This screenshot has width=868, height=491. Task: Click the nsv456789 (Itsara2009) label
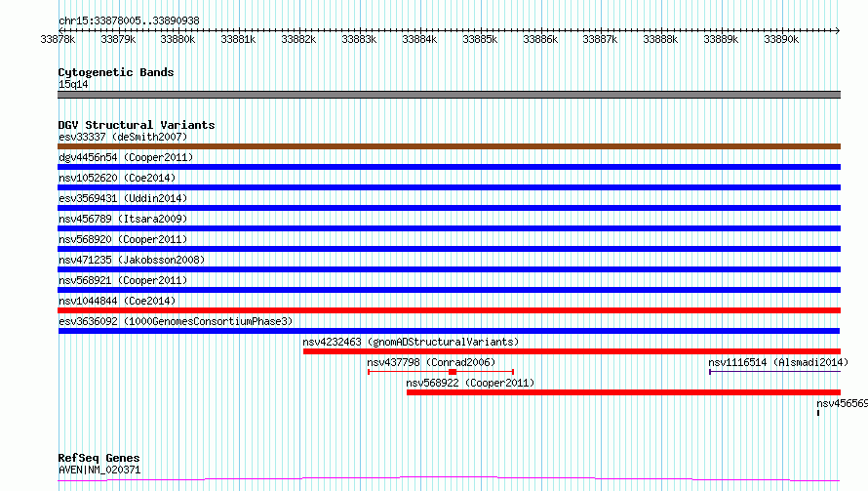[123, 219]
